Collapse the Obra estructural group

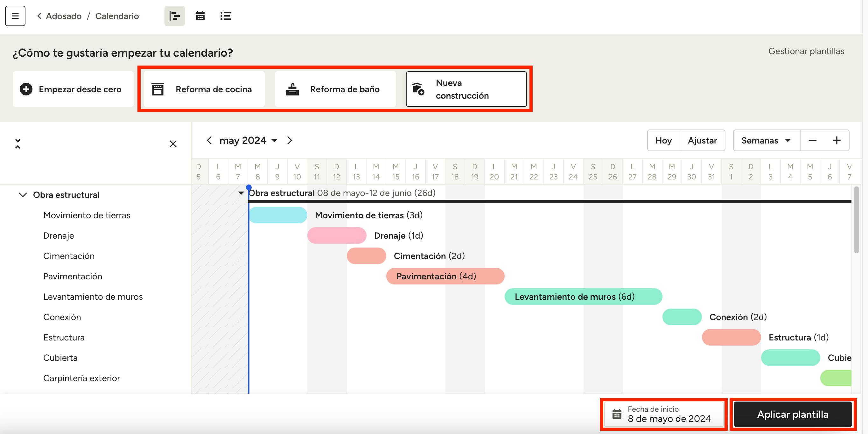[x=23, y=195]
